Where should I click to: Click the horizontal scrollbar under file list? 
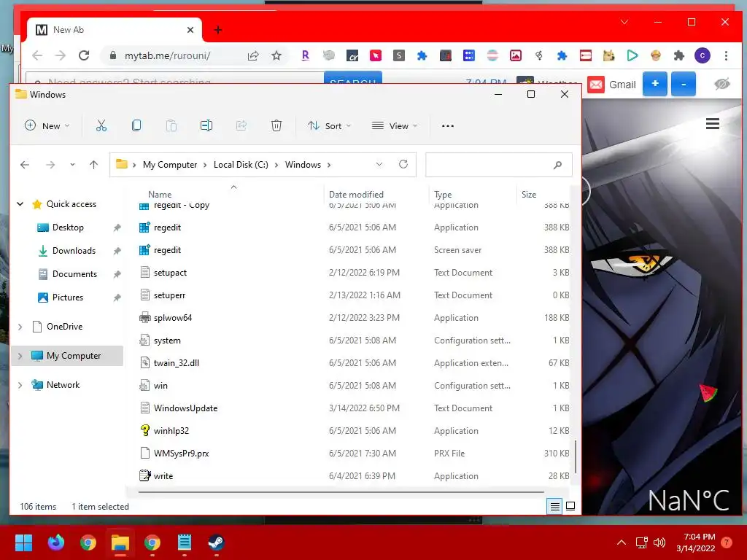341,492
